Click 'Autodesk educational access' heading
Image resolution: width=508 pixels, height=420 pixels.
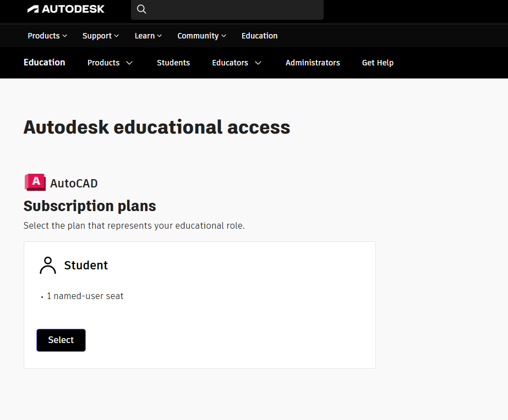pyautogui.click(x=157, y=127)
